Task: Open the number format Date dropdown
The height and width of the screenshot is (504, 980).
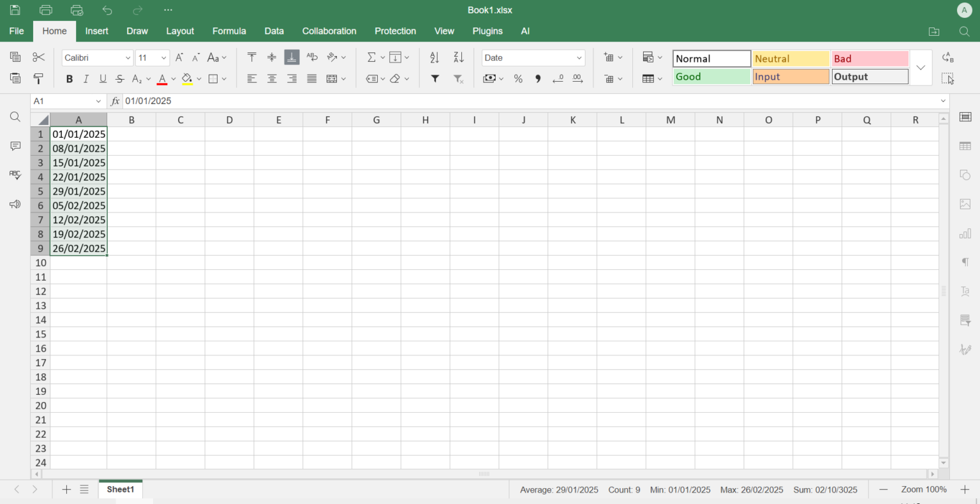Action: (533, 57)
